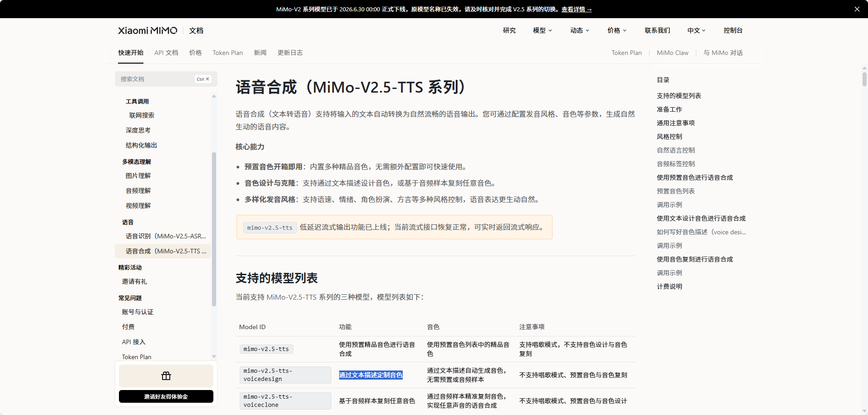
Task: Click the Xiaomi MiMo logo
Action: click(x=148, y=30)
